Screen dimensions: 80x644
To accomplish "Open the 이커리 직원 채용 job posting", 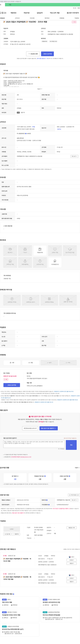I will pos(17,578).
